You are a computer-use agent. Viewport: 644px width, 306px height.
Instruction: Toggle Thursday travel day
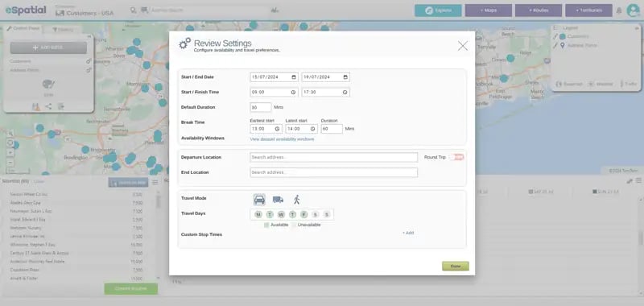click(292, 214)
